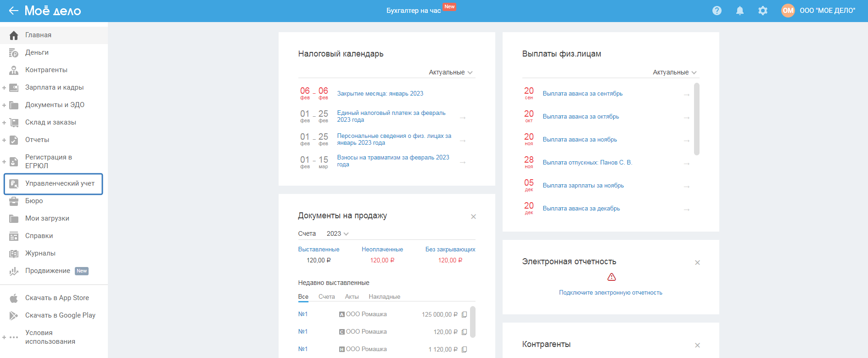Click the Зарплата и кадры wallet icon
The height and width of the screenshot is (358, 868).
pyautogui.click(x=14, y=88)
